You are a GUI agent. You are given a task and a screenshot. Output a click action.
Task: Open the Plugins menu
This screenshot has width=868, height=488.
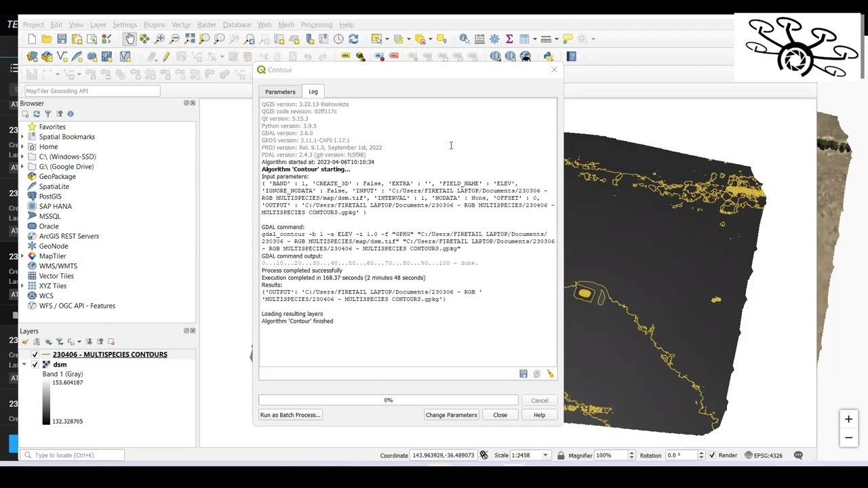154,25
